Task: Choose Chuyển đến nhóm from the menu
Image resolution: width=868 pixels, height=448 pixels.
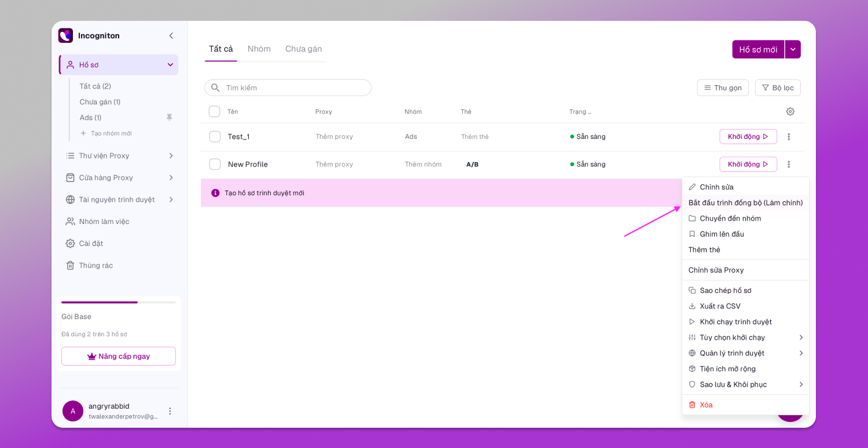Action: pos(745,218)
